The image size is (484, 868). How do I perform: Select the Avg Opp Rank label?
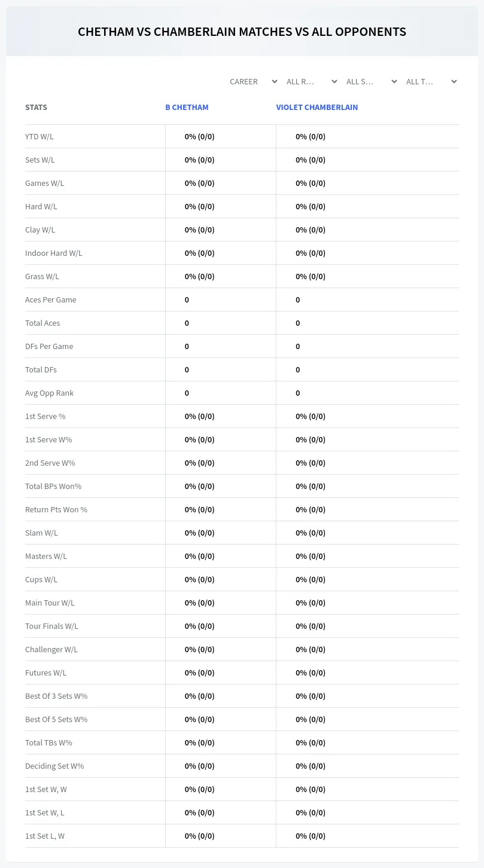[49, 393]
